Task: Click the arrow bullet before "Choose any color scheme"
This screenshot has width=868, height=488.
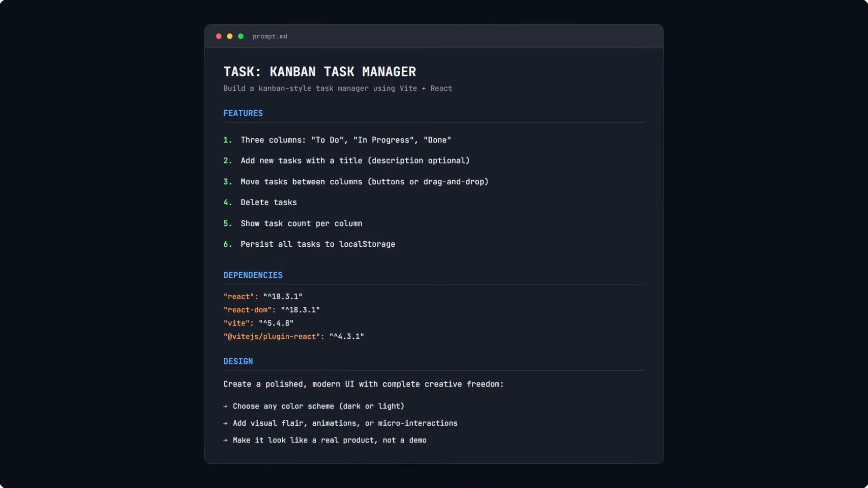Action: tap(225, 406)
